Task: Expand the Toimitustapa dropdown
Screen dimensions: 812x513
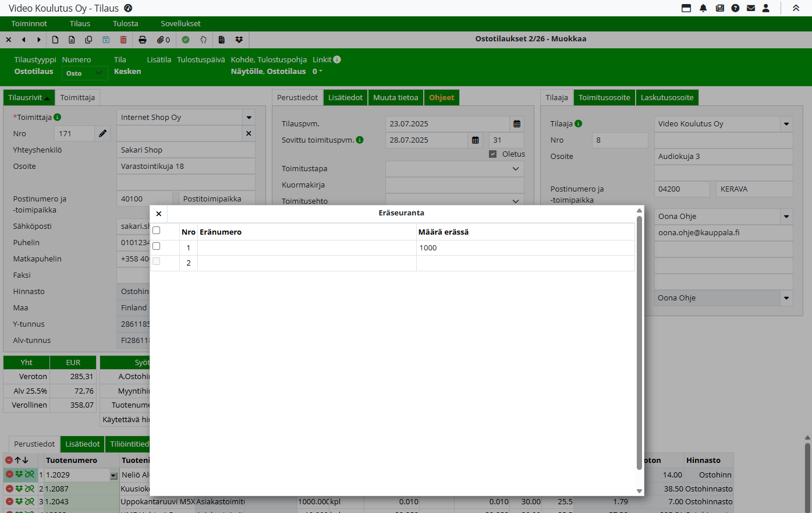Action: click(x=515, y=169)
